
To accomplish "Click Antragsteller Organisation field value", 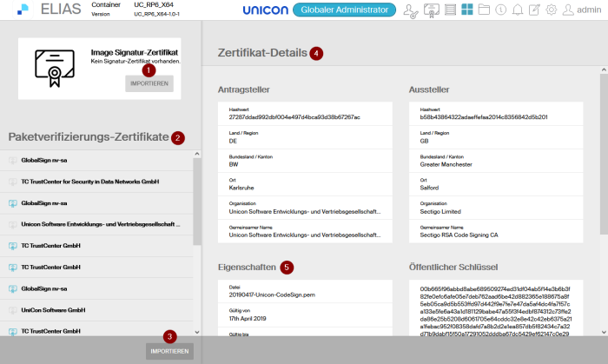I will click(305, 212).
